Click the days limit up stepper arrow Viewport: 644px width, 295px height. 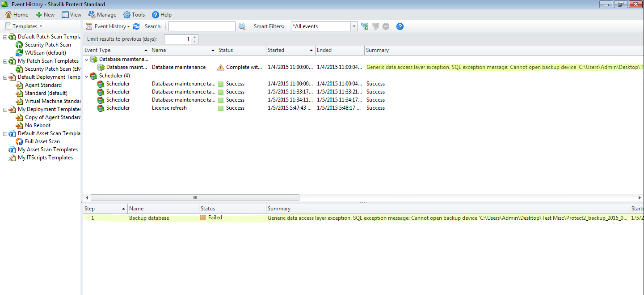[x=194, y=37]
